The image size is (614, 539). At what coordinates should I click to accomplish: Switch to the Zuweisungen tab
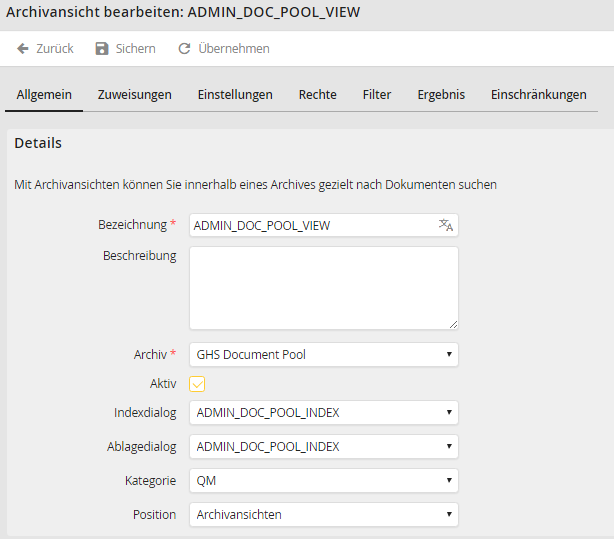pos(135,95)
